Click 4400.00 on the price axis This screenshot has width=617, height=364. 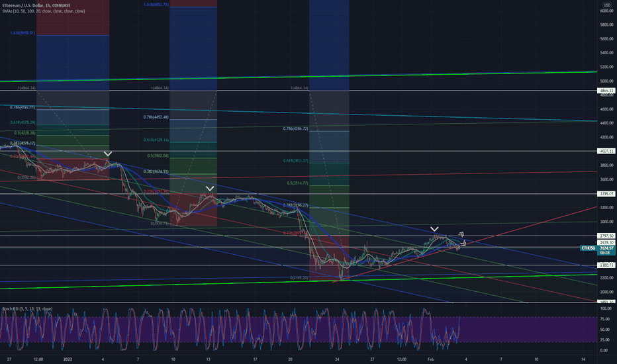[607, 123]
